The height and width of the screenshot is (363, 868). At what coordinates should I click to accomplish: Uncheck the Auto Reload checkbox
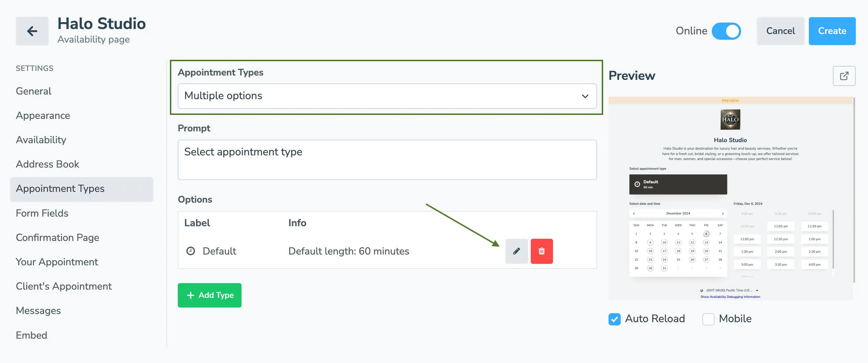614,319
